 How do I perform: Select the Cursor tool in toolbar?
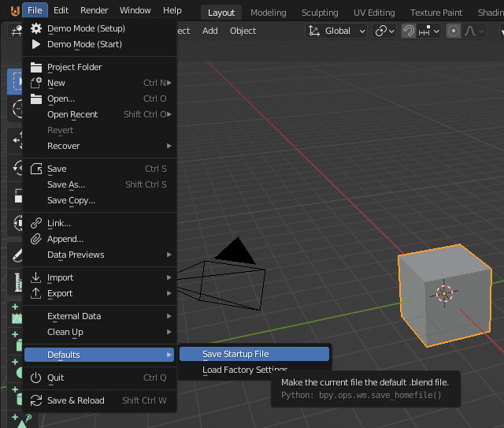15,109
